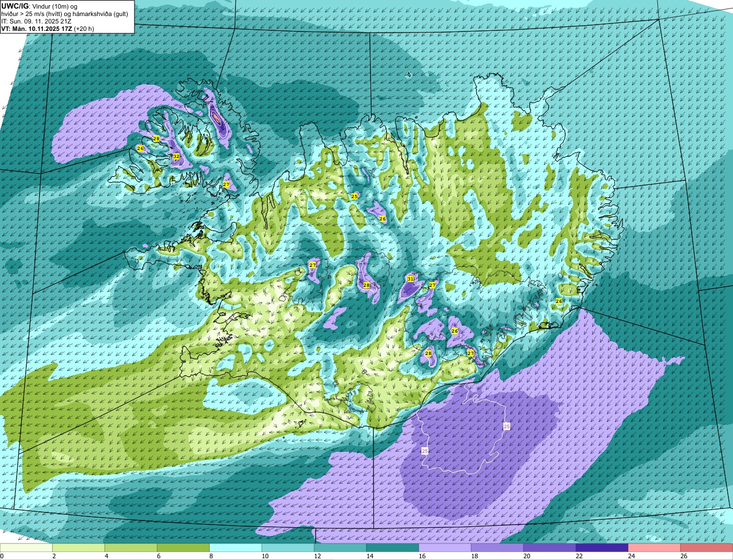Select the 24–26 m/s pink legend swatch
The image size is (733, 560).
(x=655, y=547)
